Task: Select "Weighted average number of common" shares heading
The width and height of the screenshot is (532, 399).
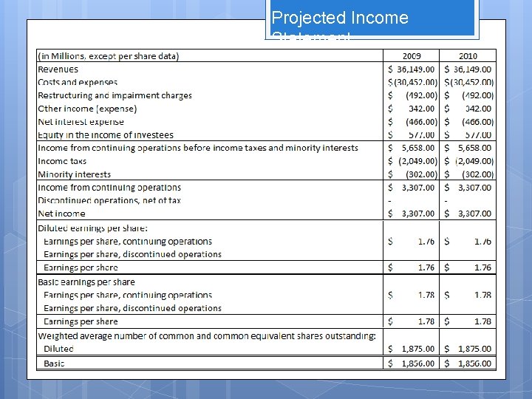Action: [207, 336]
